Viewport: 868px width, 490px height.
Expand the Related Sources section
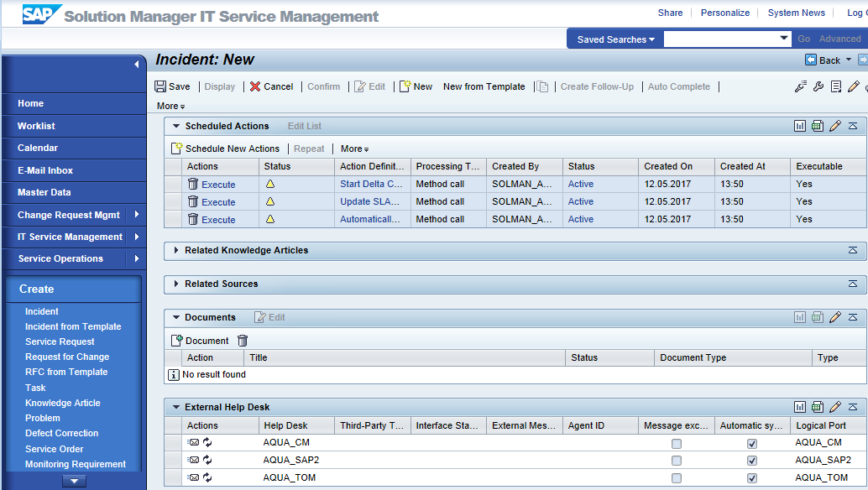pyautogui.click(x=176, y=284)
